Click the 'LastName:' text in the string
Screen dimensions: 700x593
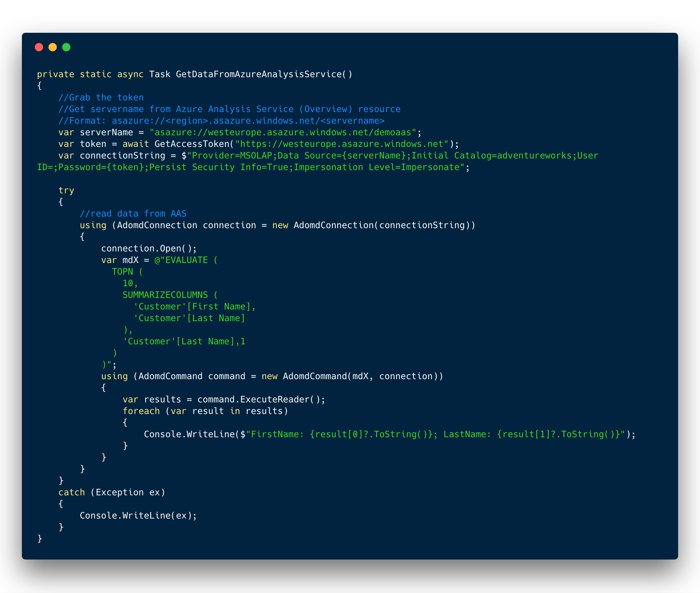pos(467,434)
